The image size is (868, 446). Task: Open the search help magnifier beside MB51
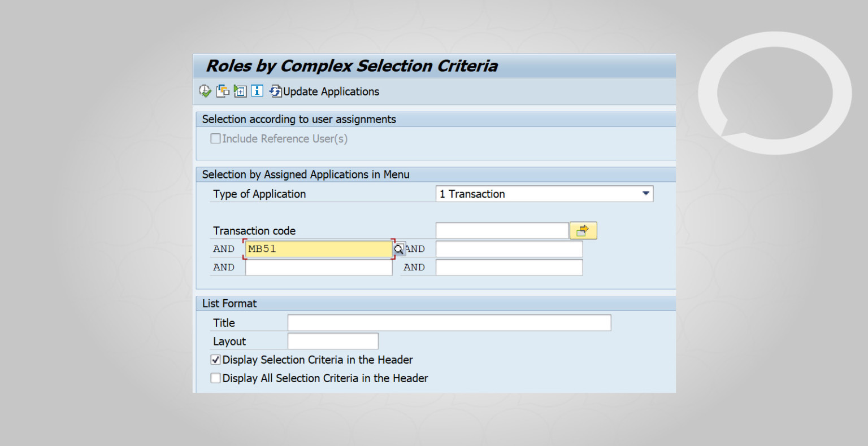[399, 248]
